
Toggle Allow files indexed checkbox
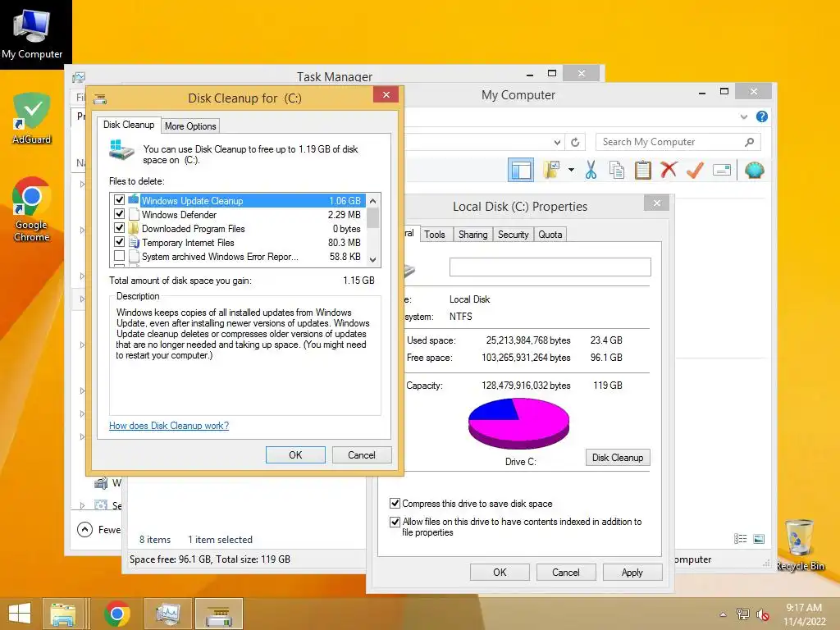tap(395, 521)
